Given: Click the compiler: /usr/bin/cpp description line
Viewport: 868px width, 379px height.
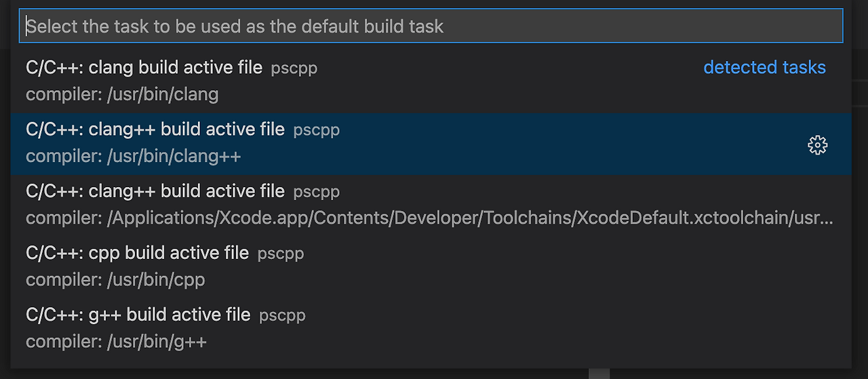Looking at the screenshot, I should pos(115,279).
